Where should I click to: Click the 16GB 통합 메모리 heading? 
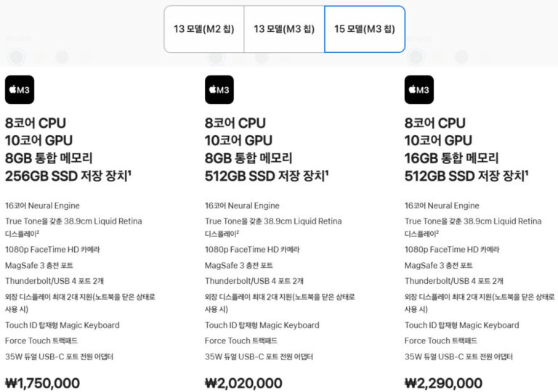point(451,158)
